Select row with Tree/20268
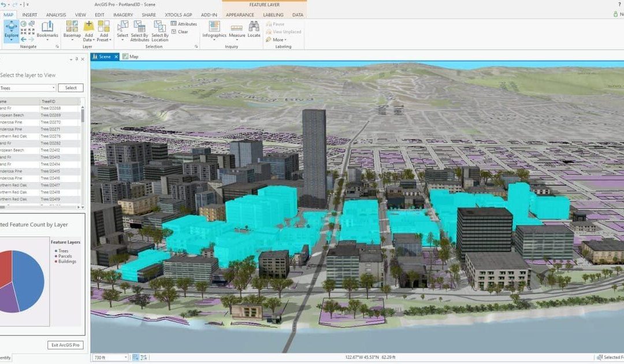This screenshot has width=624, height=364. [40, 108]
